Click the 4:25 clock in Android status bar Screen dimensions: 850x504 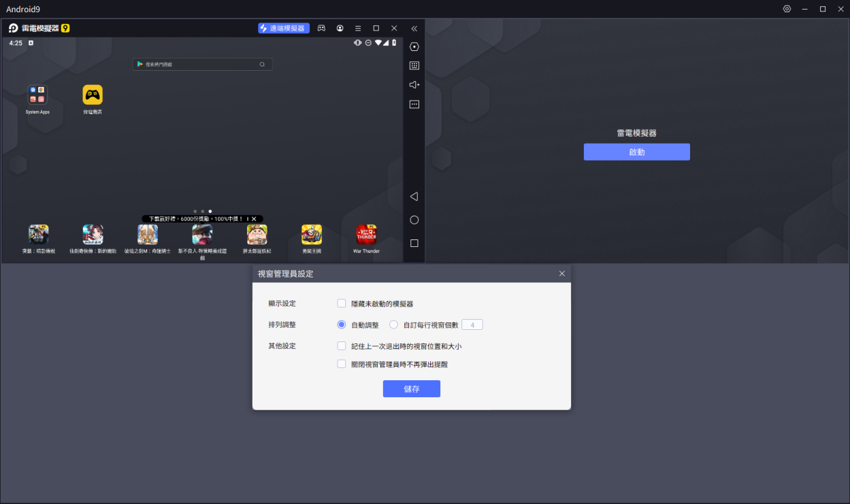click(16, 43)
